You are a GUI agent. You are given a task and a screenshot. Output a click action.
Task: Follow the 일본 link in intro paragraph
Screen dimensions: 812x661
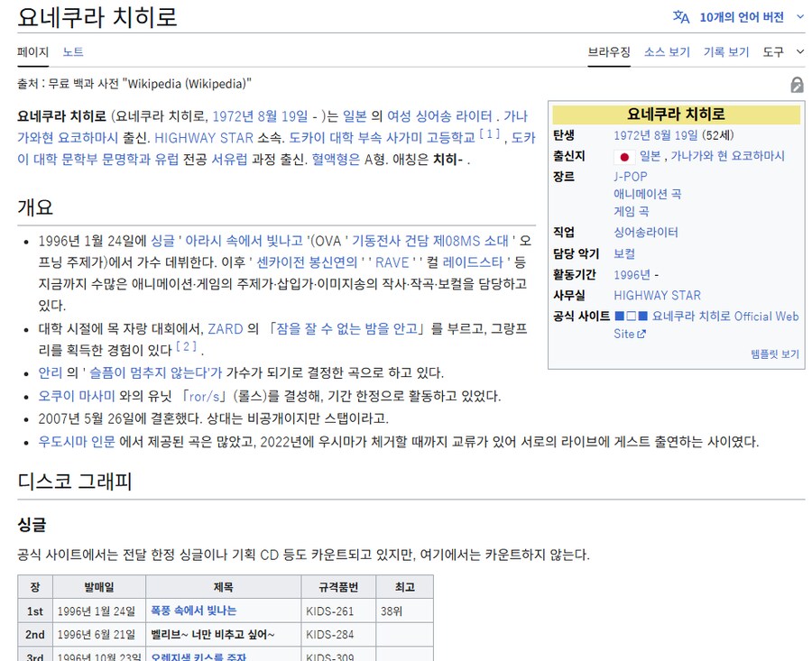pos(355,116)
